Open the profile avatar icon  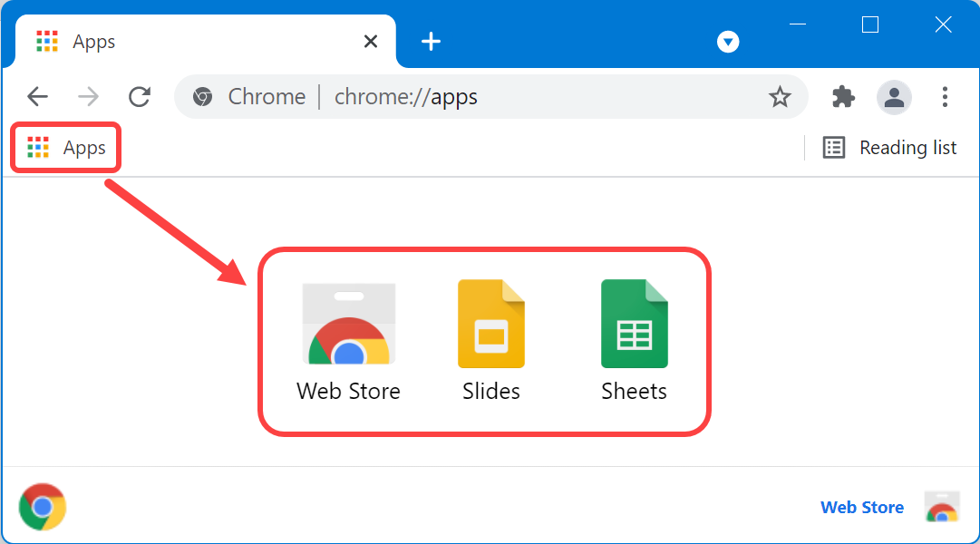(x=894, y=97)
